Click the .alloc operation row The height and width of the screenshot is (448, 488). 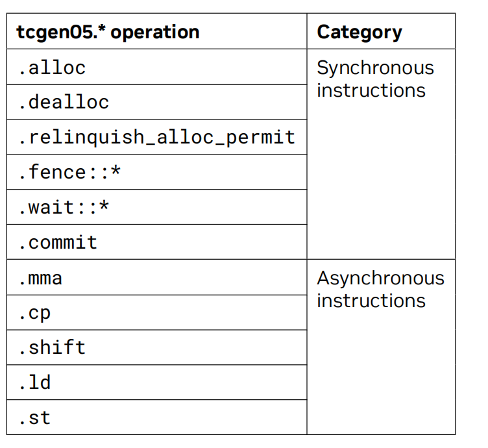click(x=52, y=68)
